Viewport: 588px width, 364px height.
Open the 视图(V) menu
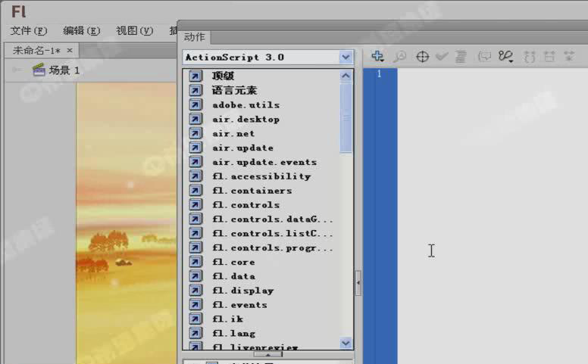[x=134, y=31]
